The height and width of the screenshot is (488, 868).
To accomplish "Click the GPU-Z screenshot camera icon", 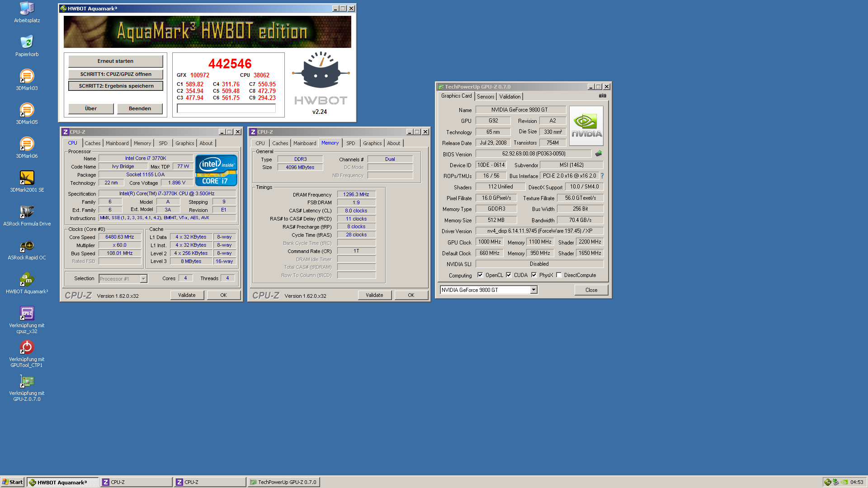I will [x=602, y=96].
